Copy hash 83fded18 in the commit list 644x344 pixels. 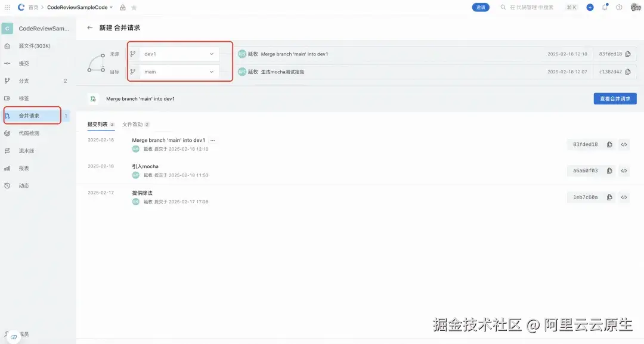point(609,144)
